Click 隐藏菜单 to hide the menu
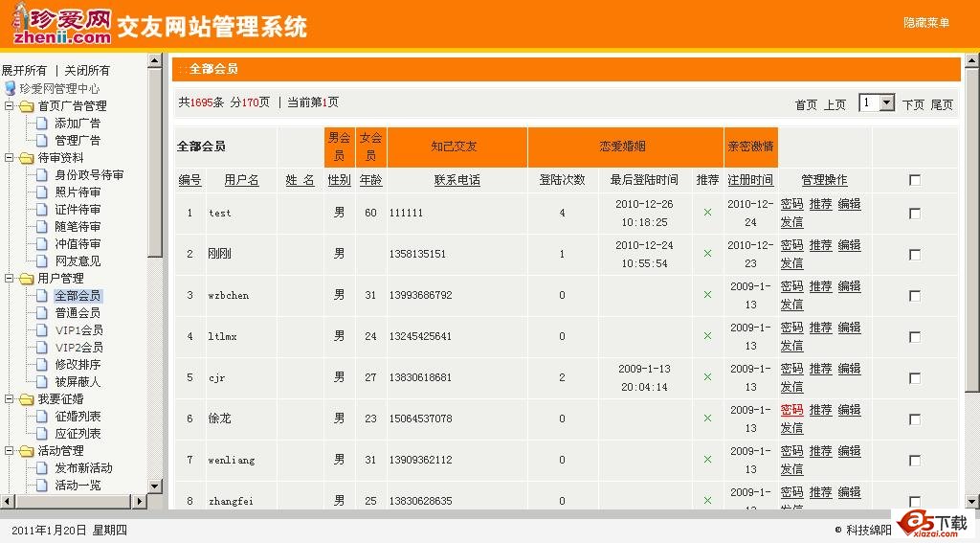Screen dimensions: 980x543 926,23
